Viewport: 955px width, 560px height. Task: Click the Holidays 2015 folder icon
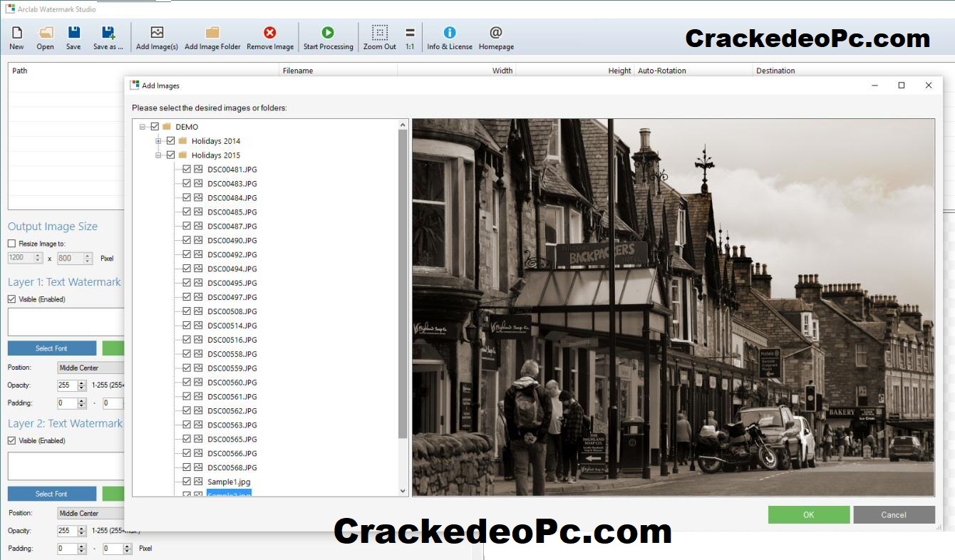click(x=182, y=155)
